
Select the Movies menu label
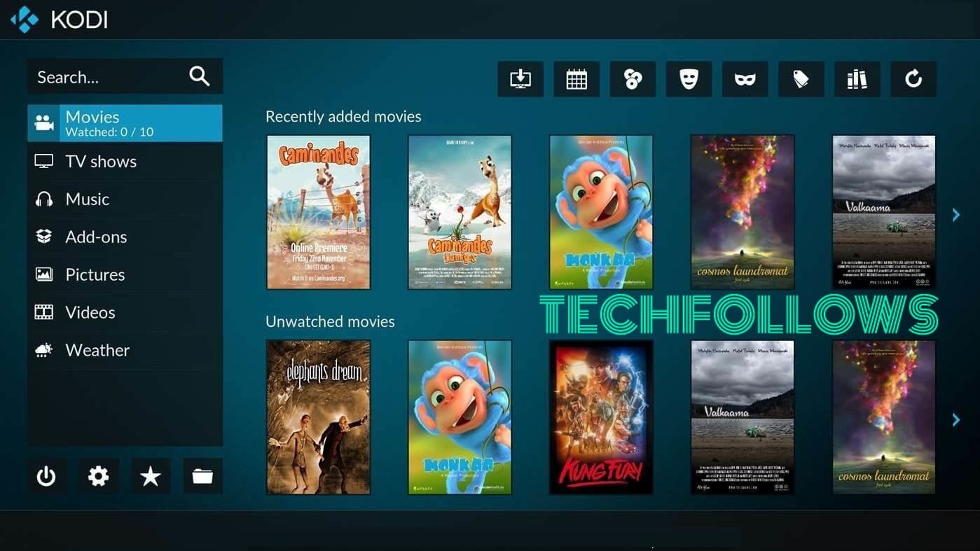point(92,117)
